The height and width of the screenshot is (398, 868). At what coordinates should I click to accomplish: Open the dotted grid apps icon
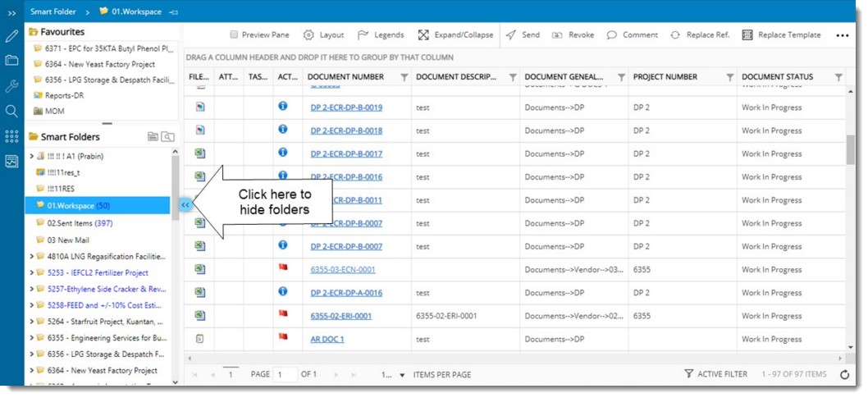pyautogui.click(x=11, y=136)
